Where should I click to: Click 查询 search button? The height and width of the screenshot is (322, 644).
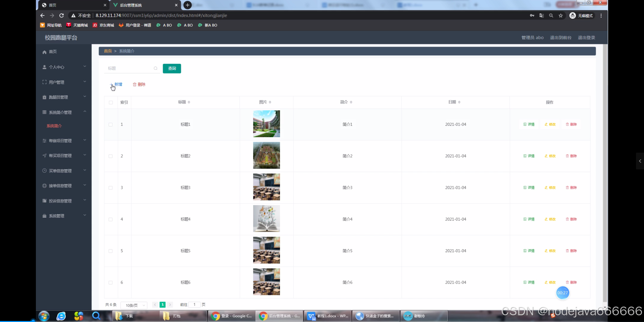[172, 68]
